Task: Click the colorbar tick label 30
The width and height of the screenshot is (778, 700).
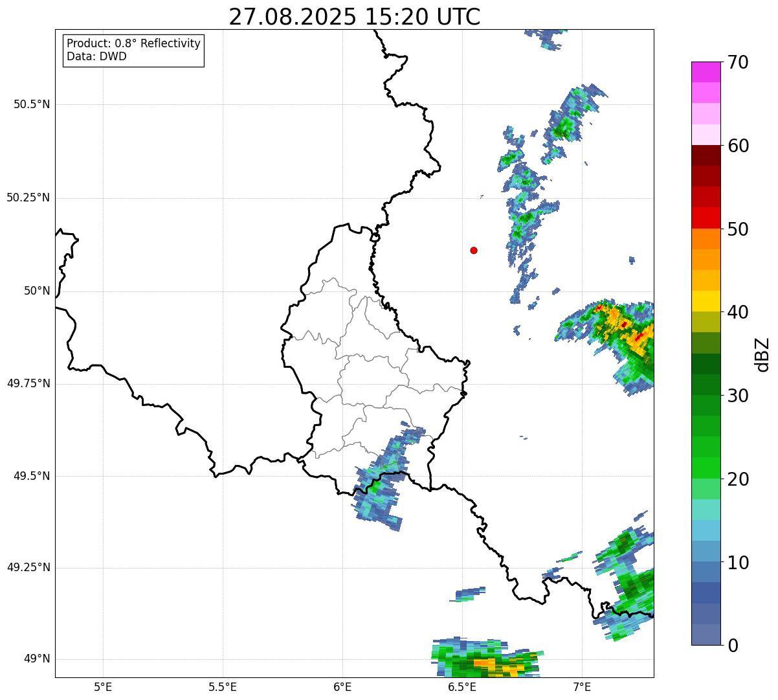Action: 738,396
